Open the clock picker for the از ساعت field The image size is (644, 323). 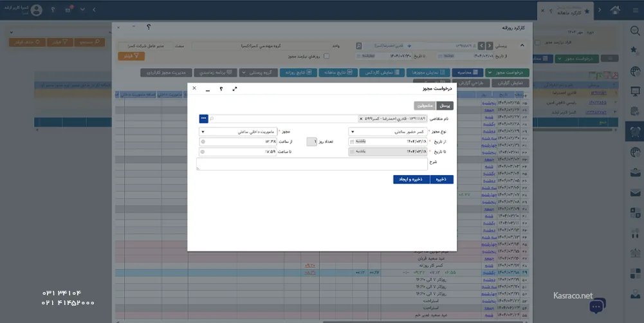(x=203, y=142)
